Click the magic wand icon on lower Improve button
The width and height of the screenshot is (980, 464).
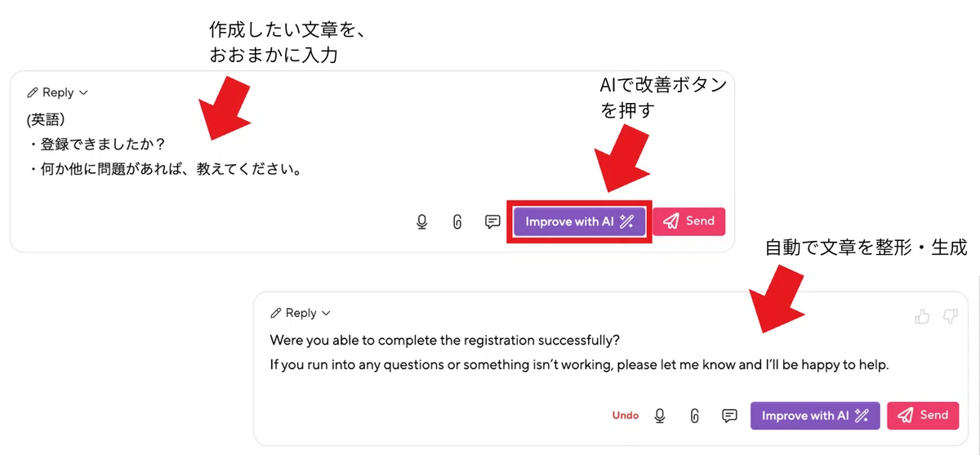862,416
